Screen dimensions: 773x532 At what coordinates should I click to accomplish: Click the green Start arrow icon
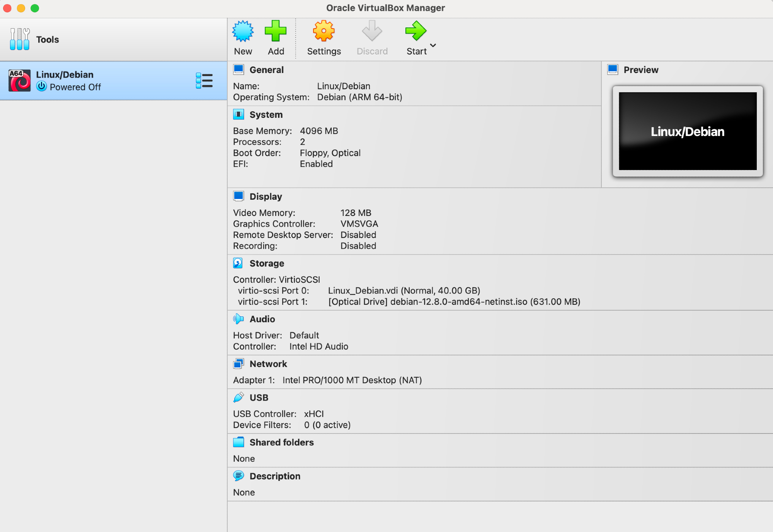415,31
